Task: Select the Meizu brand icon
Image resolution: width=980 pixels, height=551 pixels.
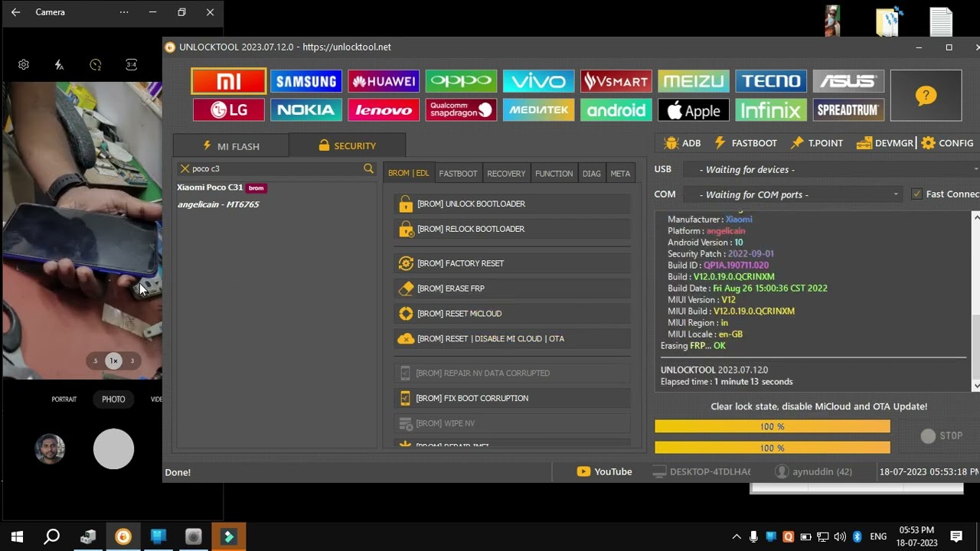Action: 694,81
